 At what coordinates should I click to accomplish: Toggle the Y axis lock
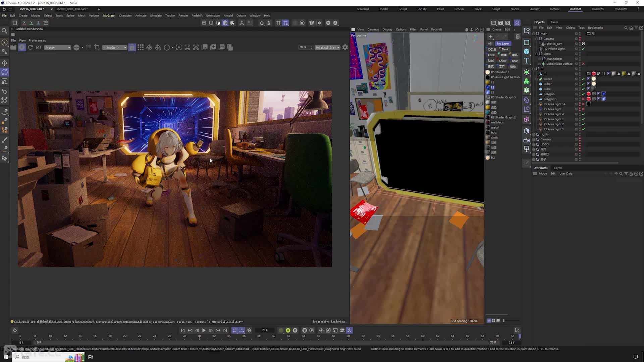(x=31, y=23)
